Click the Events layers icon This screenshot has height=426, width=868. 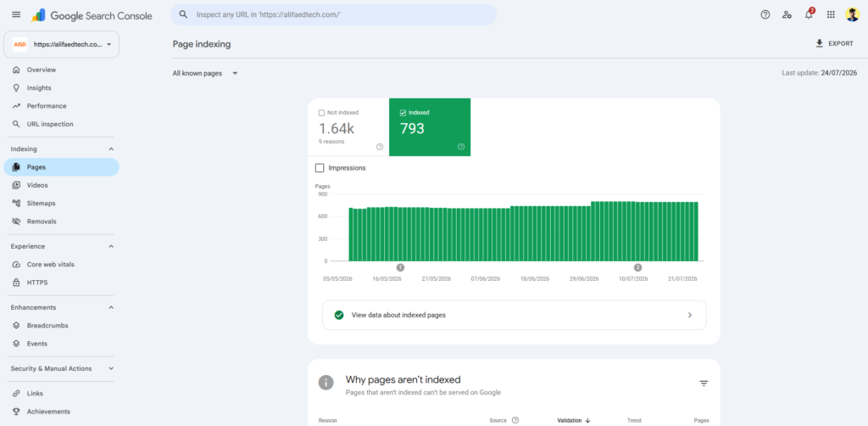(16, 344)
